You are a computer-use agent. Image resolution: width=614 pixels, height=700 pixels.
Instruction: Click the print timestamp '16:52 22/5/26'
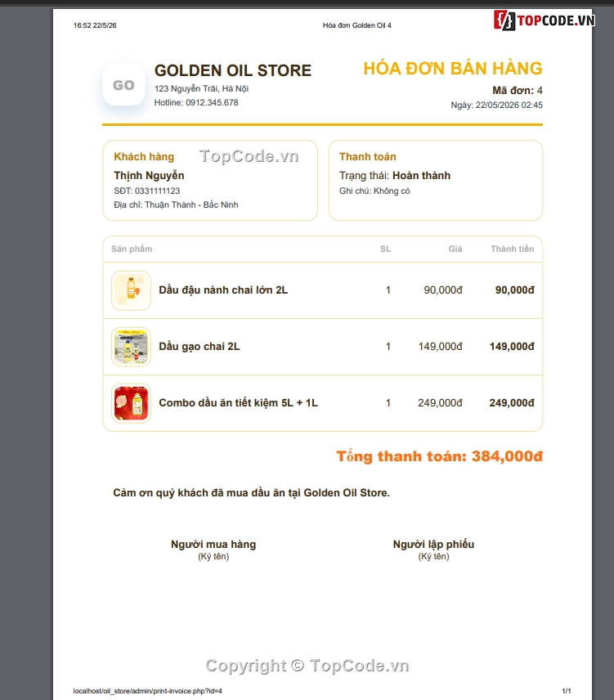coord(95,25)
